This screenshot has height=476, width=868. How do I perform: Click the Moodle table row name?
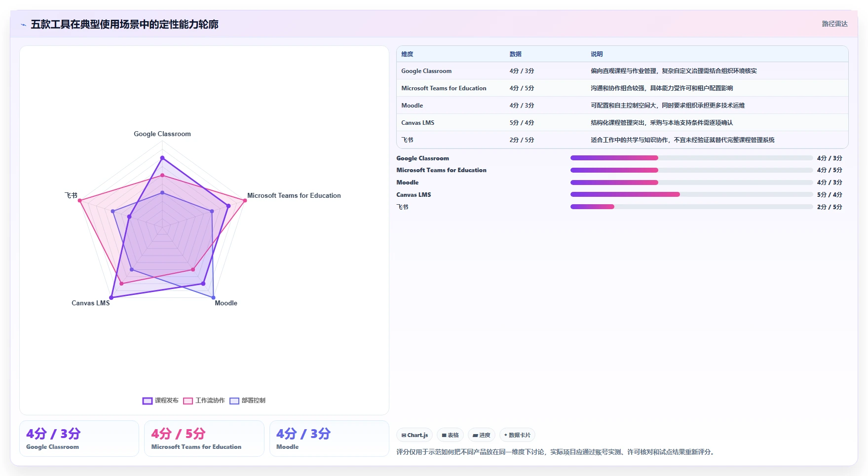(412, 106)
